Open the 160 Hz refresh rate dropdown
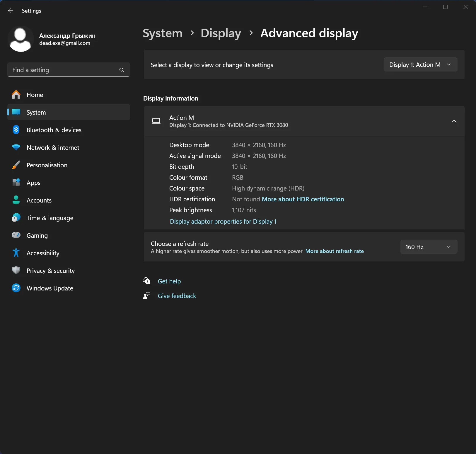The width and height of the screenshot is (476, 454). (429, 247)
